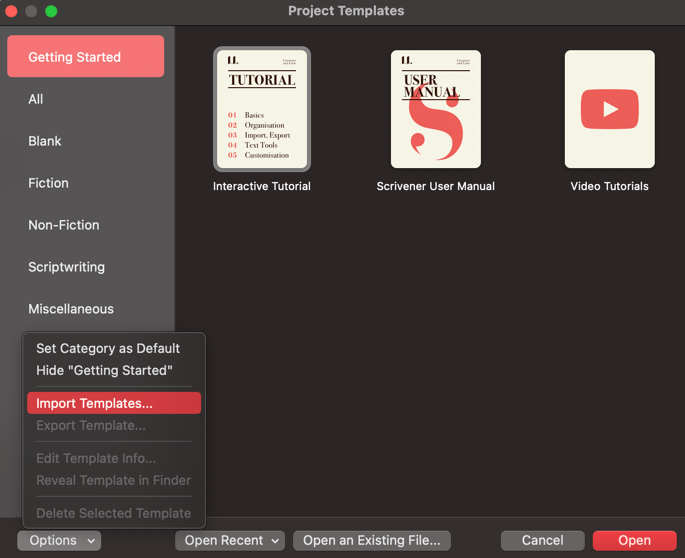Viewport: 685px width, 558px height.
Task: Click the red Open button
Action: click(634, 540)
